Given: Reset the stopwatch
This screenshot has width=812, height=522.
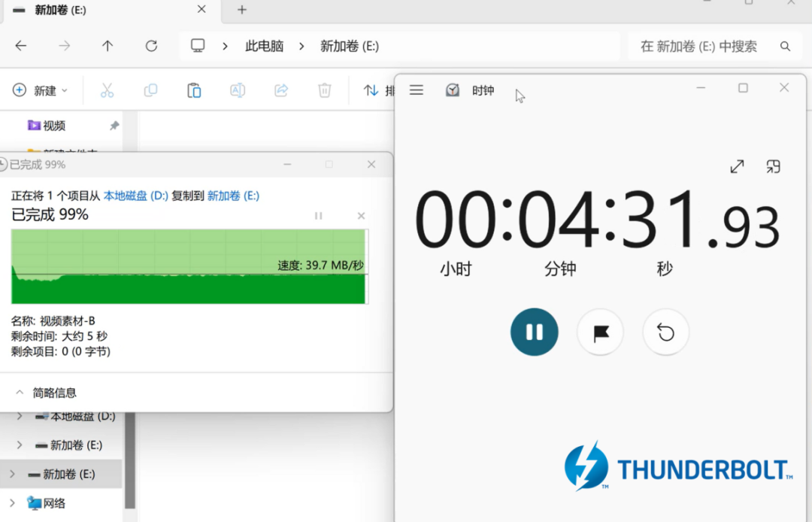Looking at the screenshot, I should (x=666, y=332).
